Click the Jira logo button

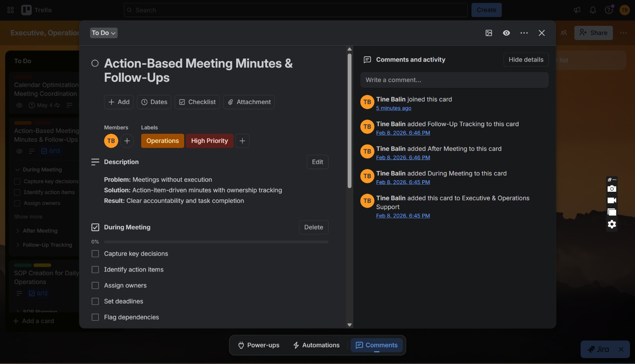(598, 349)
